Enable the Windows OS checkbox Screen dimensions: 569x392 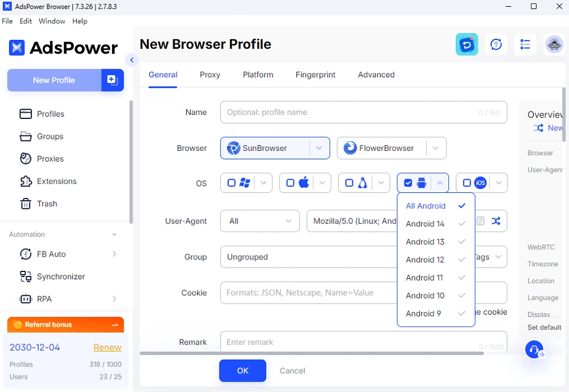tap(232, 183)
